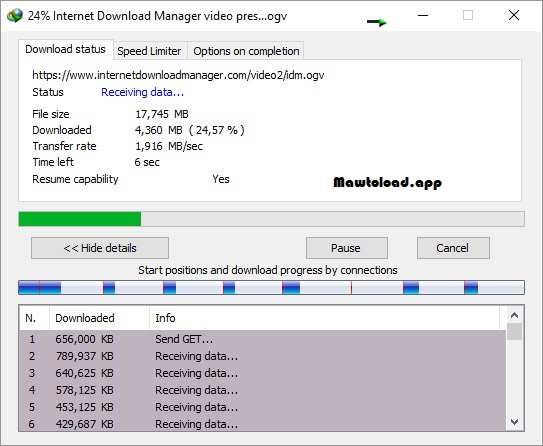Viewport: 543px width, 446px height.
Task: Open the Speed Limiter tab
Action: [149, 51]
